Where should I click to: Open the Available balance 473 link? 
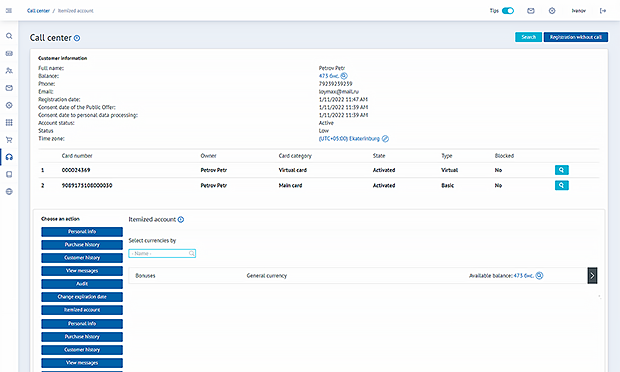tap(524, 276)
